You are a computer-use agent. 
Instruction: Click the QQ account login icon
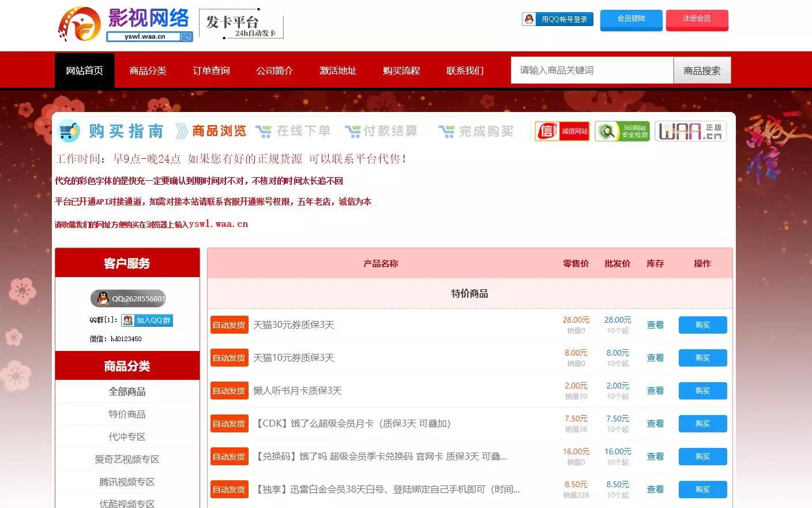coord(527,18)
